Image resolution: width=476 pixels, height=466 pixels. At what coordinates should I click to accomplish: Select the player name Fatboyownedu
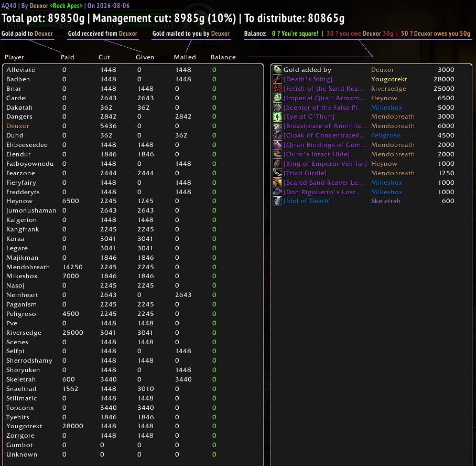click(x=30, y=164)
